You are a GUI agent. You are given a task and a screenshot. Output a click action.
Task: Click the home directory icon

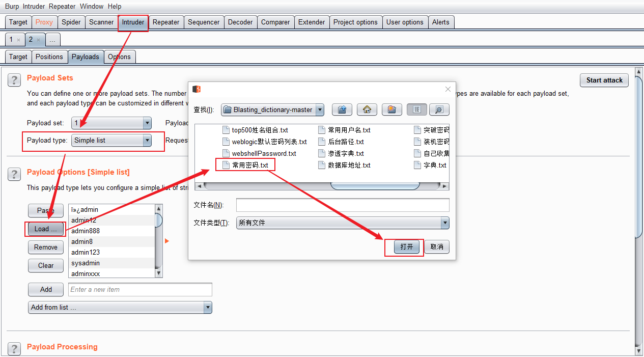tap(367, 109)
